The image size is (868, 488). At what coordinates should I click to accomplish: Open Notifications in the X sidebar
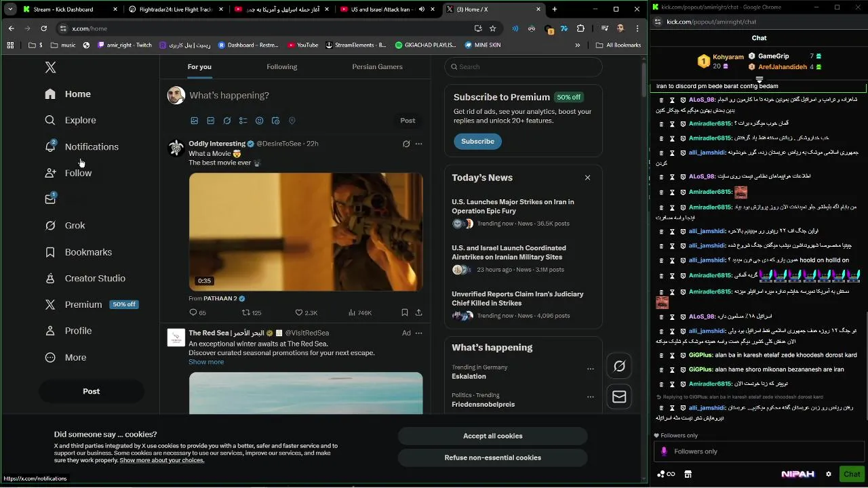(x=81, y=146)
